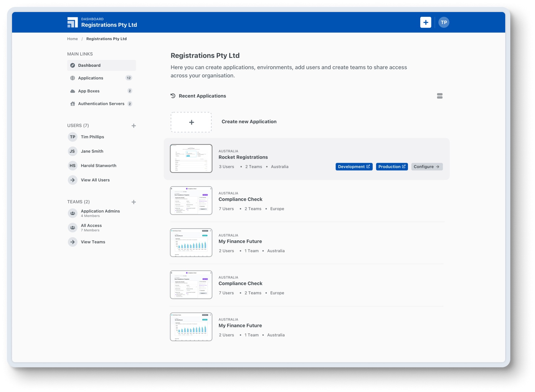The image size is (535, 392).
Task: Click the View Teams arrow icon
Action: tap(73, 242)
